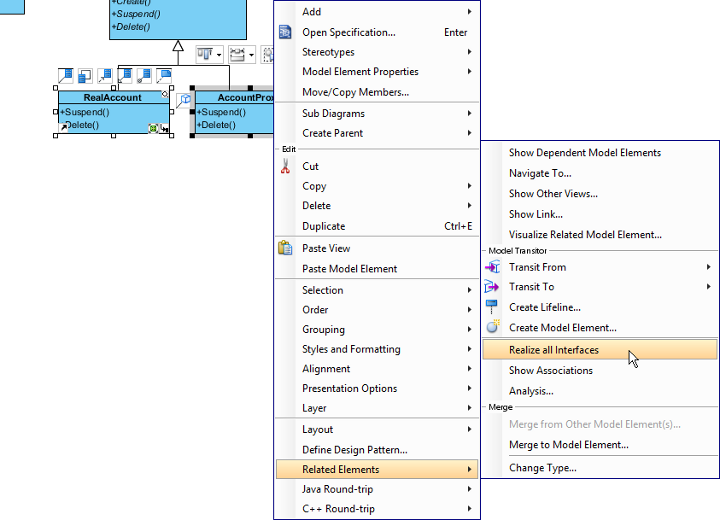Choose Duplicate from context menu
This screenshot has width=720, height=520.
[x=377, y=226]
